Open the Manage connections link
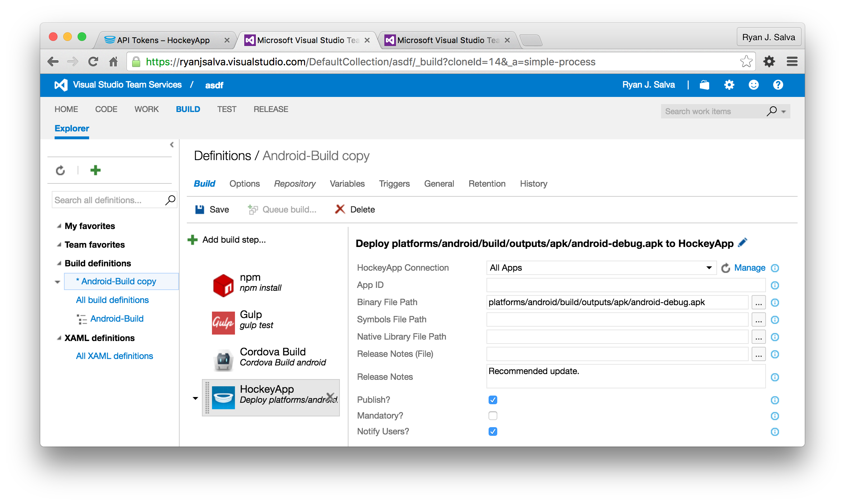Image resolution: width=845 pixels, height=504 pixels. pos(749,268)
